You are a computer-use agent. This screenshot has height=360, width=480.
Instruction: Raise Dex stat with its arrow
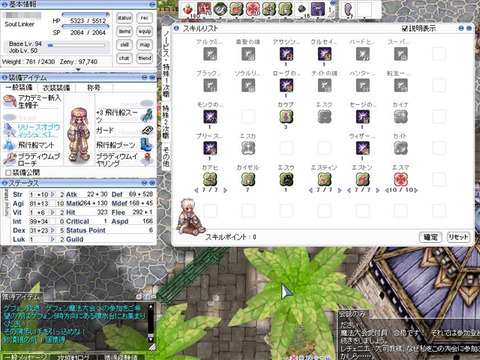click(x=52, y=230)
